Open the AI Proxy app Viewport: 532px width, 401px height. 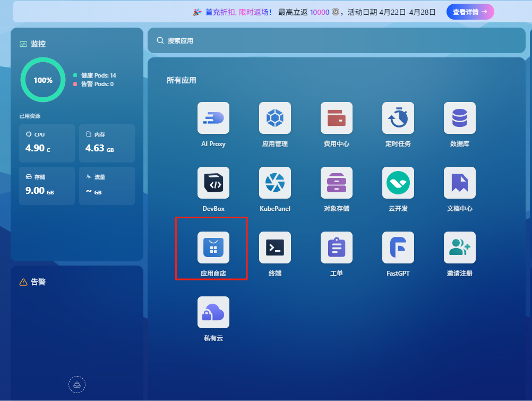(x=213, y=118)
